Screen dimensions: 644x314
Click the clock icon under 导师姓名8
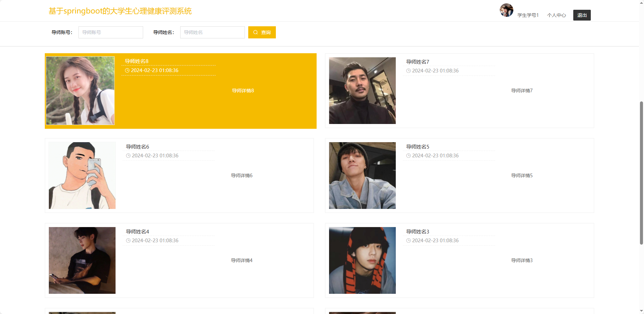[127, 70]
